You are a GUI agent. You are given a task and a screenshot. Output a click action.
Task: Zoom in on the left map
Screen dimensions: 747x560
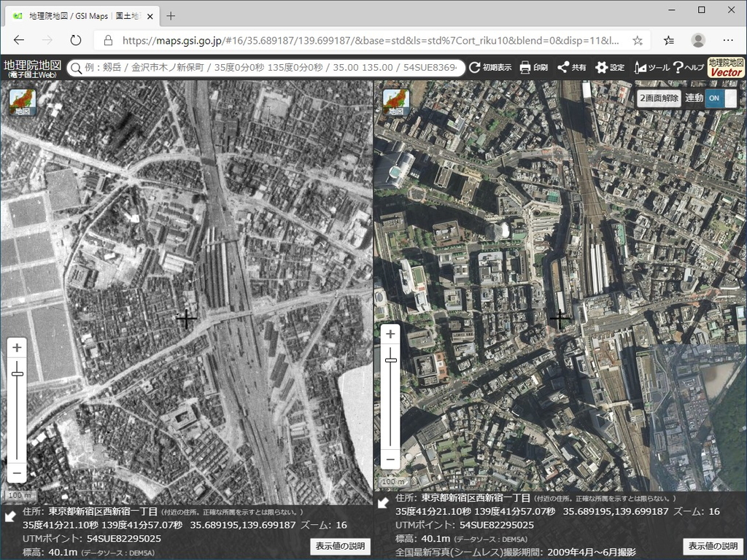(x=17, y=348)
